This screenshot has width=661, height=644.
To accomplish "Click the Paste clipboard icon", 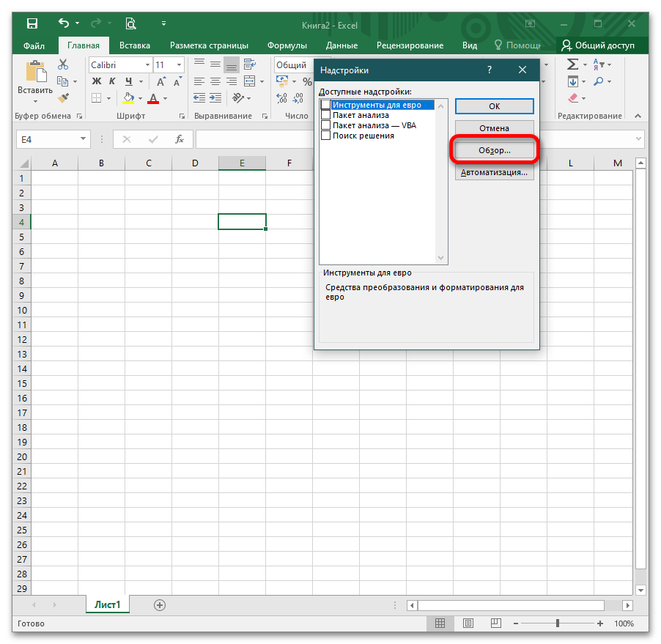I will pyautogui.click(x=36, y=71).
